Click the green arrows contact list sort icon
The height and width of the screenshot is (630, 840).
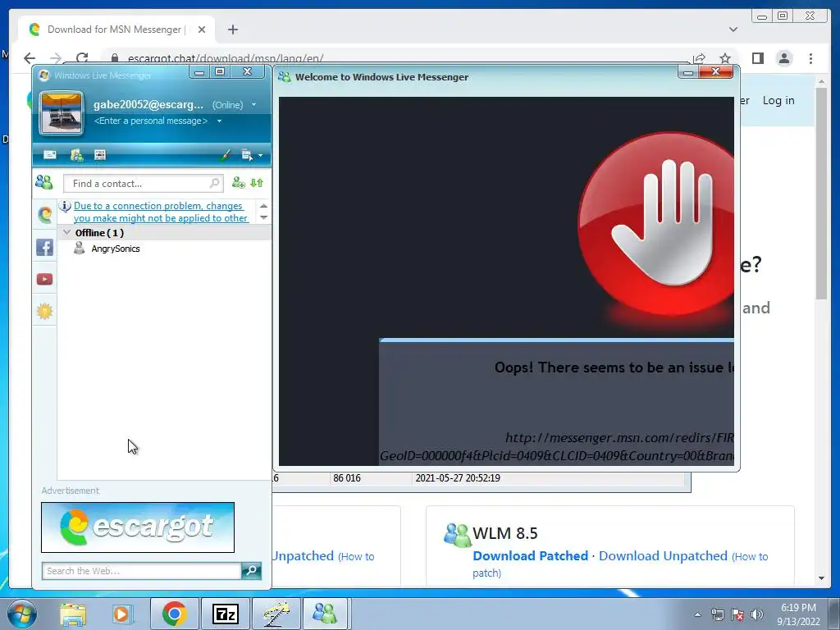click(x=257, y=183)
